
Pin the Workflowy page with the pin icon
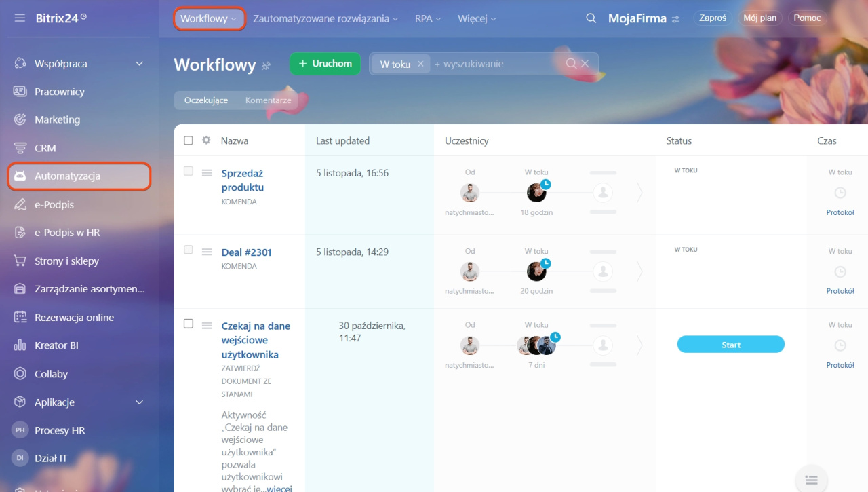click(266, 65)
